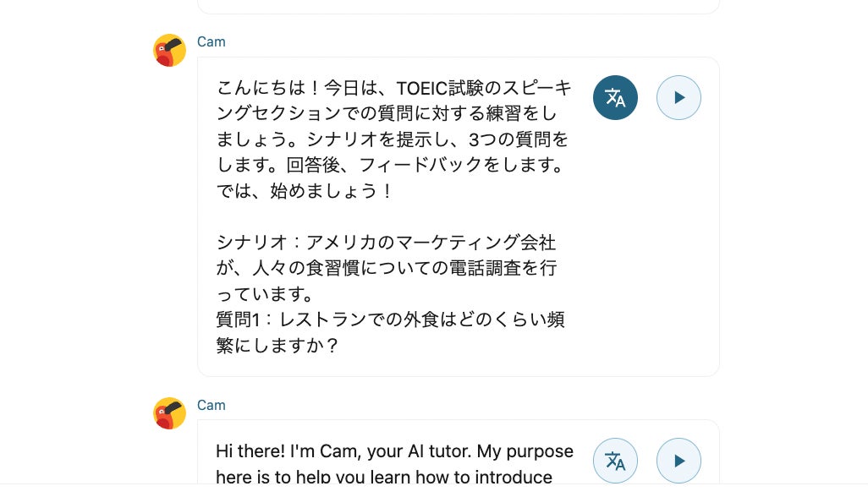Click the 'Cam' name above the Japanese message
The image size is (868, 497).
click(212, 41)
